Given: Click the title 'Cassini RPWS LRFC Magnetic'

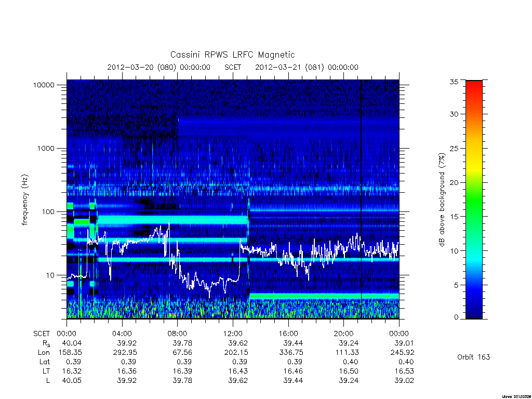Looking at the screenshot, I should coord(232,55).
